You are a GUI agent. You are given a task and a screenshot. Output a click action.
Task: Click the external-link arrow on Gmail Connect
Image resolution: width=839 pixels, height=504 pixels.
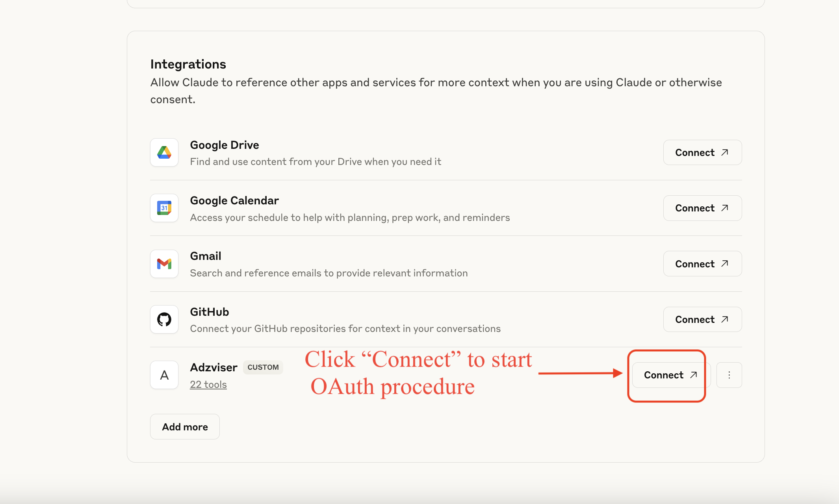point(726,263)
